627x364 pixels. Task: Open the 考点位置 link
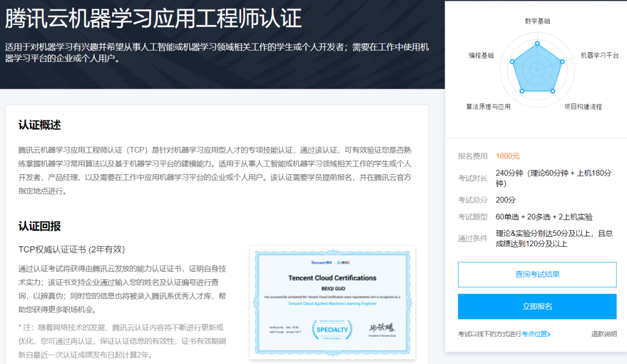(534, 334)
